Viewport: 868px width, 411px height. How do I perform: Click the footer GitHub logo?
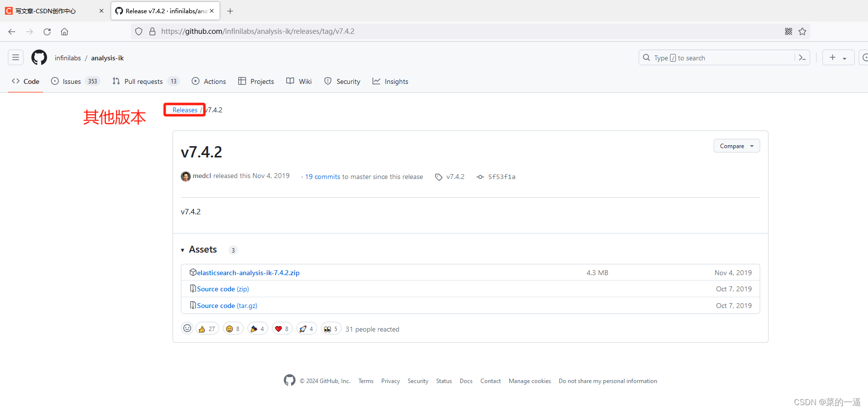coord(290,380)
